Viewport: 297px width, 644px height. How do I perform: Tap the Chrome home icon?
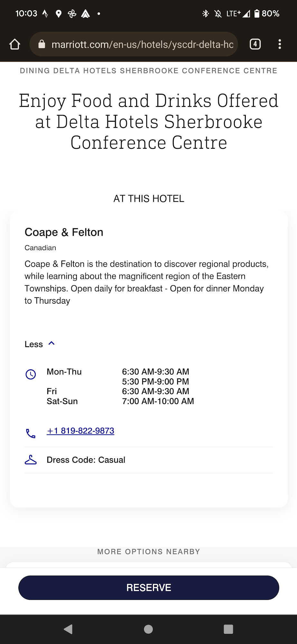point(15,44)
